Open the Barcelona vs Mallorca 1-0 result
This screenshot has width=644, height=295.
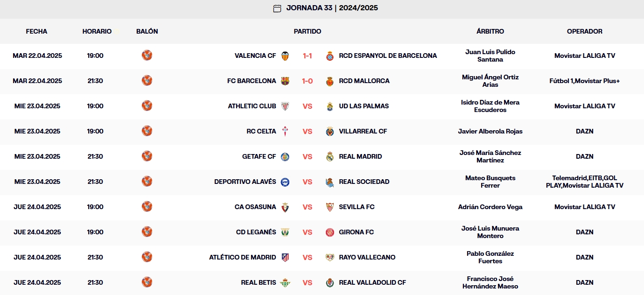(307, 81)
